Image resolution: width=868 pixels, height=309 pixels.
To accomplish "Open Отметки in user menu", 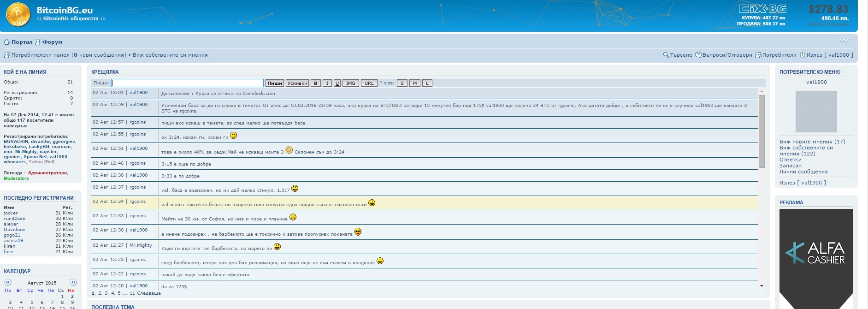I will (x=791, y=160).
